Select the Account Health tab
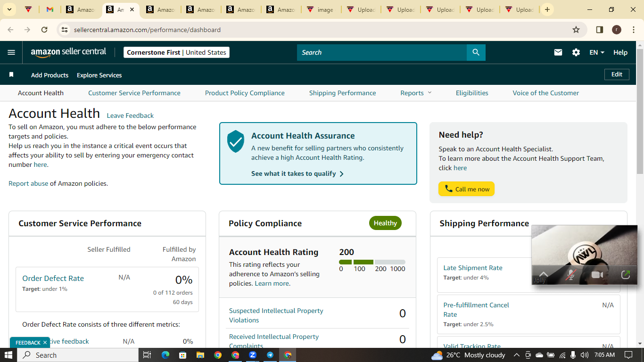This screenshot has height=362, width=644. click(x=41, y=93)
